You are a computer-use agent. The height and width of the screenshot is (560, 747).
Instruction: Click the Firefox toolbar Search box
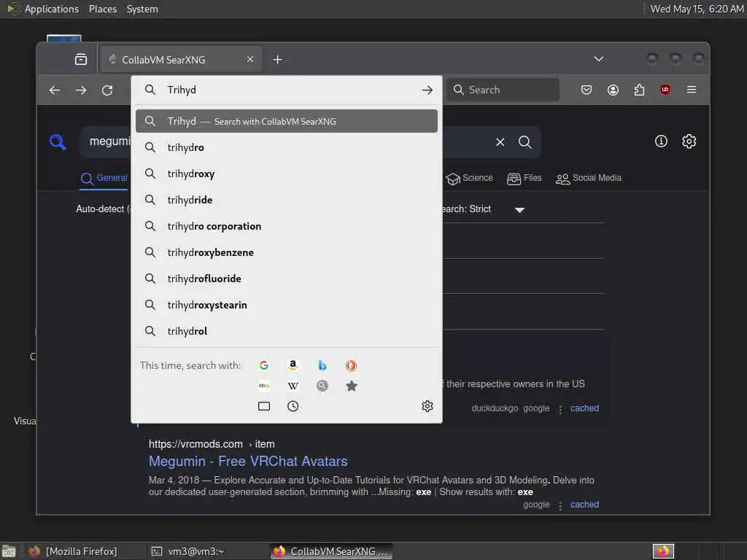503,90
